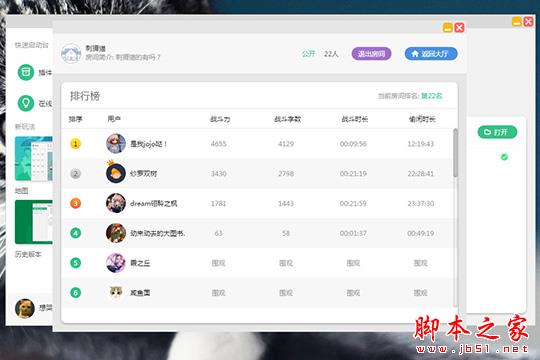Viewport: 540px width, 360px height.
Task: Click the user profile avatar at bottom left
Action: point(25,308)
